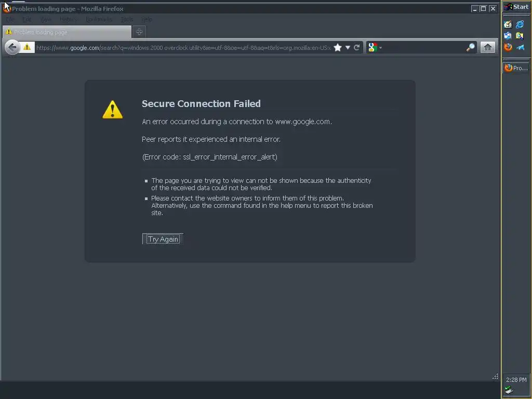Screen dimensions: 532x399
Task: Go to the home page icon
Action: pos(487,47)
